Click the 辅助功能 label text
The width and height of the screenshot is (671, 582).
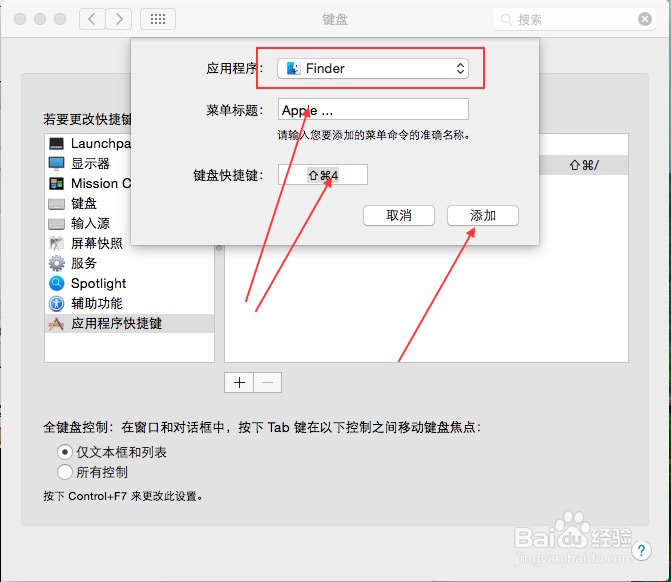[97, 303]
